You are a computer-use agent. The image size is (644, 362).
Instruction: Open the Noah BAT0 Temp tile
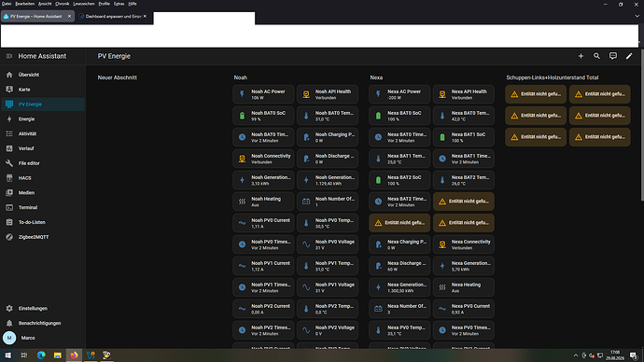click(x=328, y=116)
